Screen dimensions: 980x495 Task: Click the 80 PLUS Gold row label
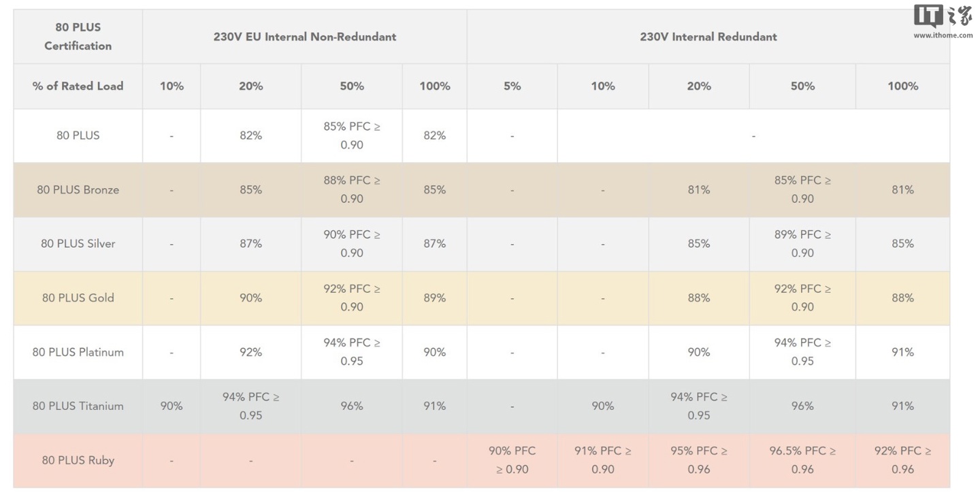(x=78, y=298)
